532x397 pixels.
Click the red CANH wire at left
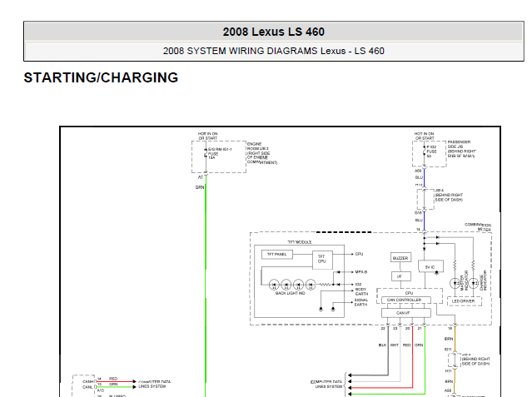pyautogui.click(x=116, y=382)
